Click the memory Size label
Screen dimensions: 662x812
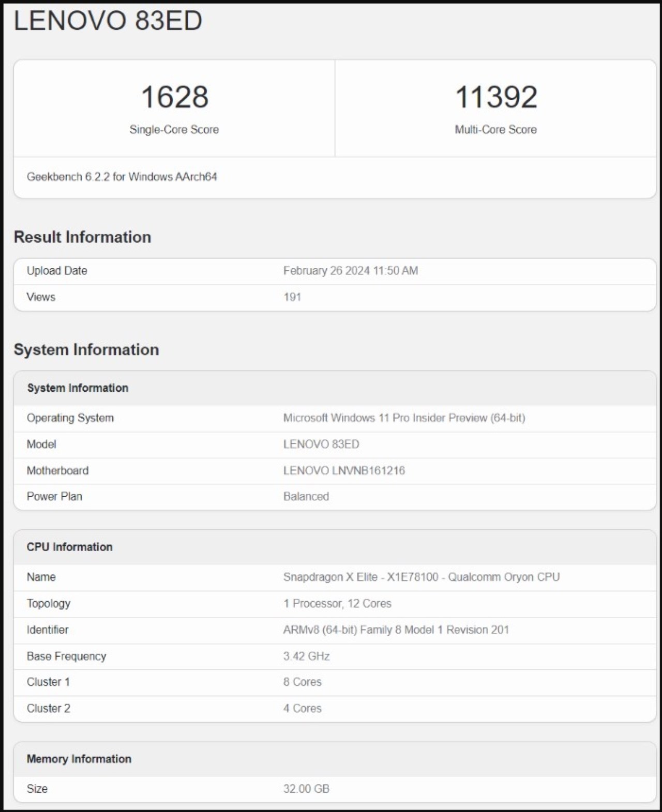click(x=37, y=789)
